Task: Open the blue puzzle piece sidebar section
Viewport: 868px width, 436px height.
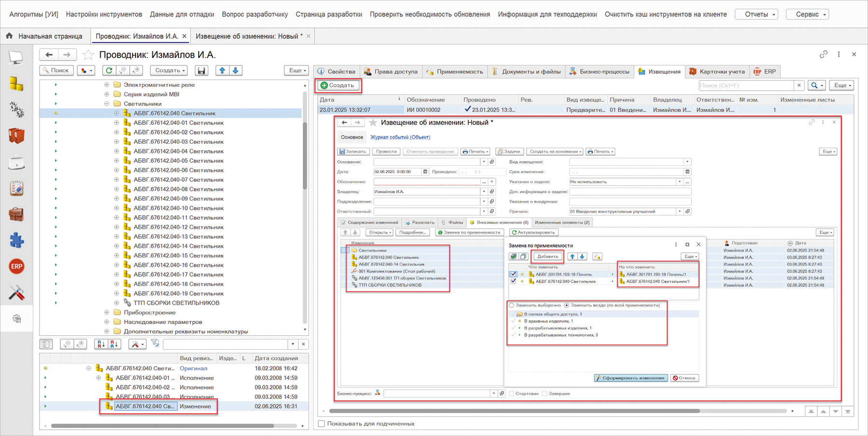Action: [x=16, y=240]
